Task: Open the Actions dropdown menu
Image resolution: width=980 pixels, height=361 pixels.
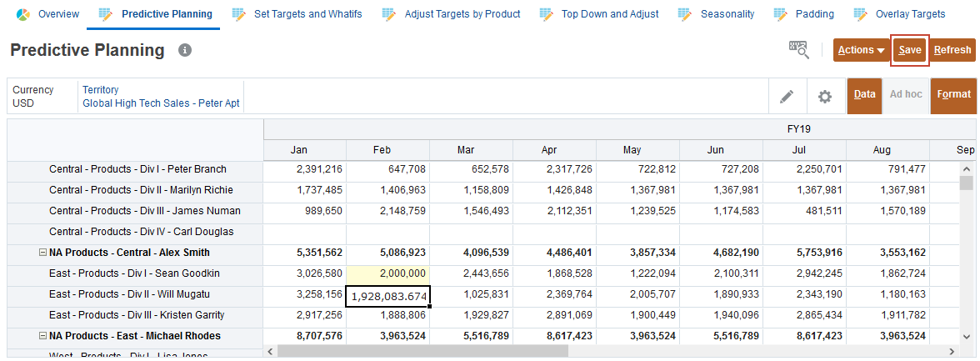Action: 861,50
